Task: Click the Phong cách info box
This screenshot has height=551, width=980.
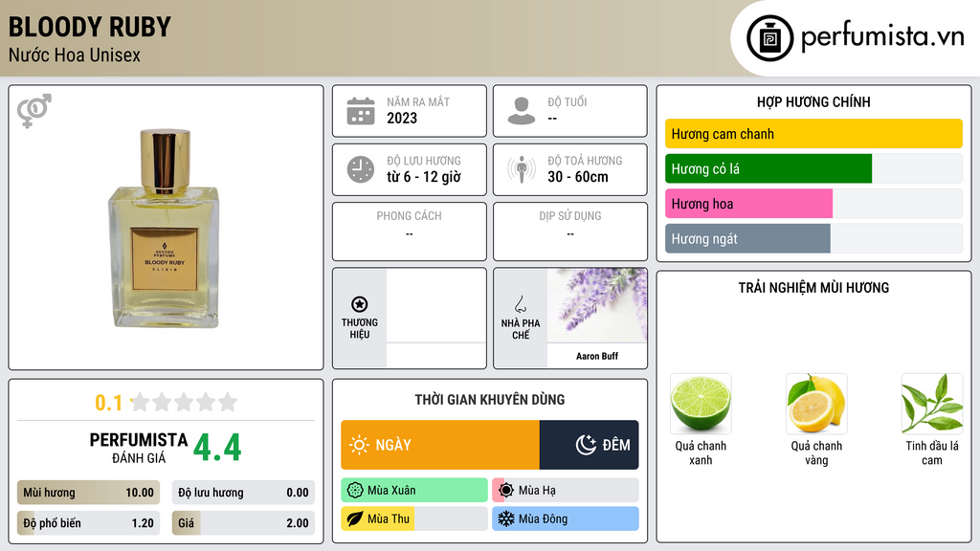Action: point(410,231)
